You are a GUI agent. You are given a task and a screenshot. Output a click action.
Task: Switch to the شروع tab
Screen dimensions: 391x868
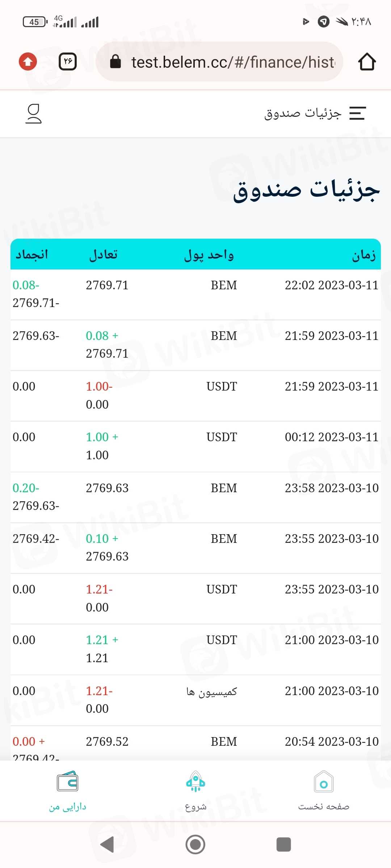click(195, 807)
